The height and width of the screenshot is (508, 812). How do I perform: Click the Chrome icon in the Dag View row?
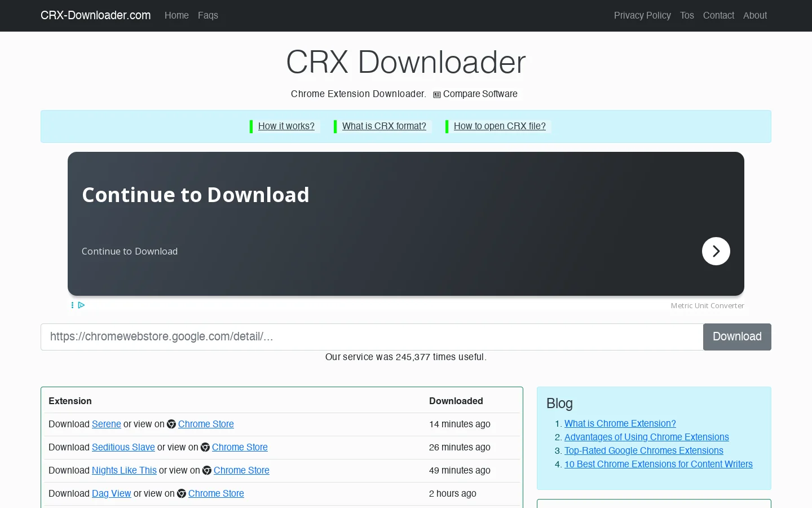[x=182, y=493]
